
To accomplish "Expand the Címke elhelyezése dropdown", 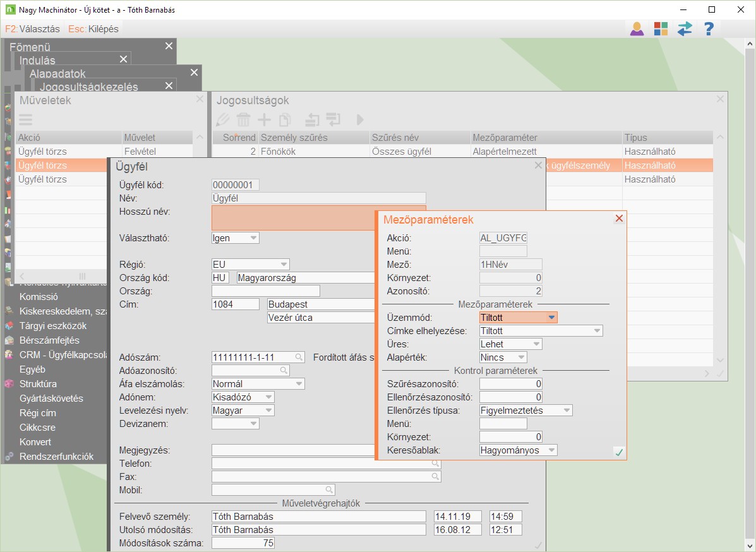I will (596, 331).
